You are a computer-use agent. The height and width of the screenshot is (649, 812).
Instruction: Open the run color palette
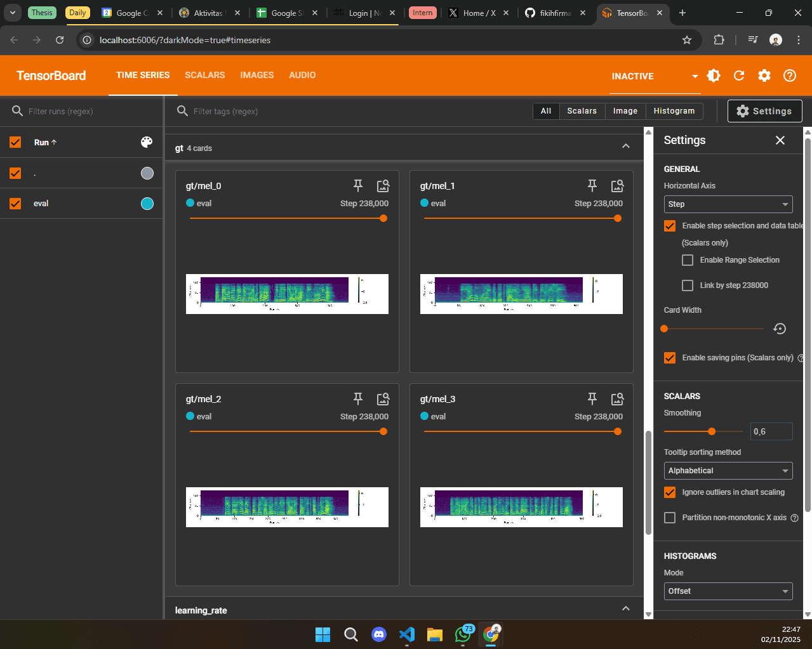pyautogui.click(x=147, y=142)
